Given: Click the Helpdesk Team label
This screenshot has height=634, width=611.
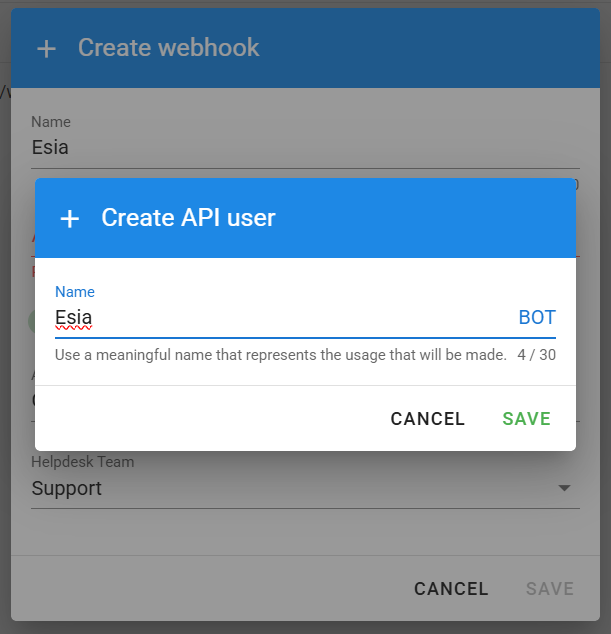Looking at the screenshot, I should tap(82, 462).
